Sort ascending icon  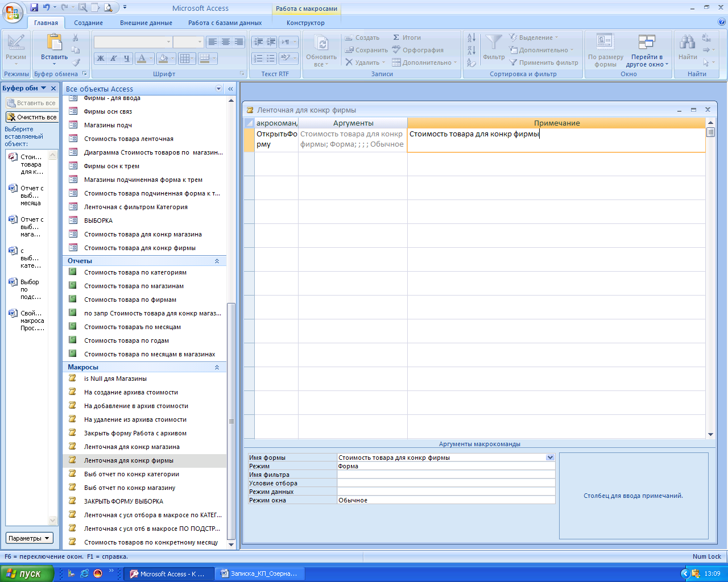coord(471,38)
